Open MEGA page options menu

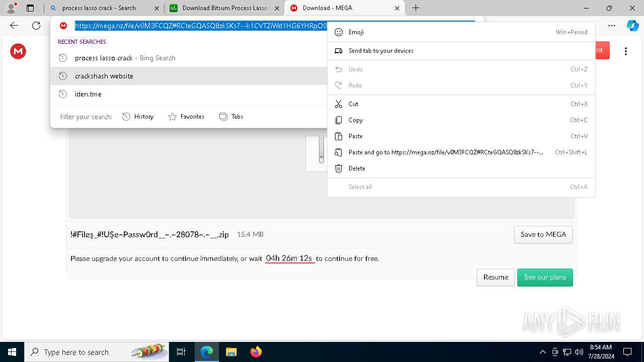[625, 51]
